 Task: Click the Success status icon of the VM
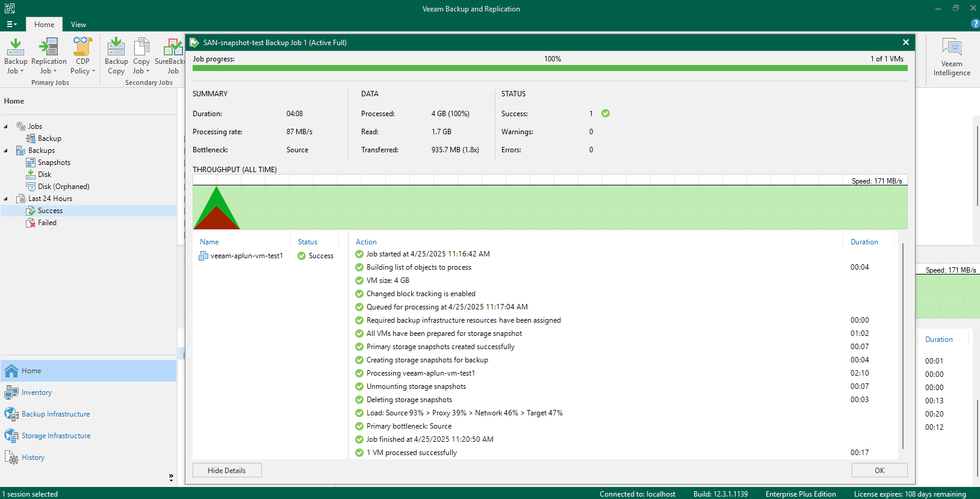(302, 256)
